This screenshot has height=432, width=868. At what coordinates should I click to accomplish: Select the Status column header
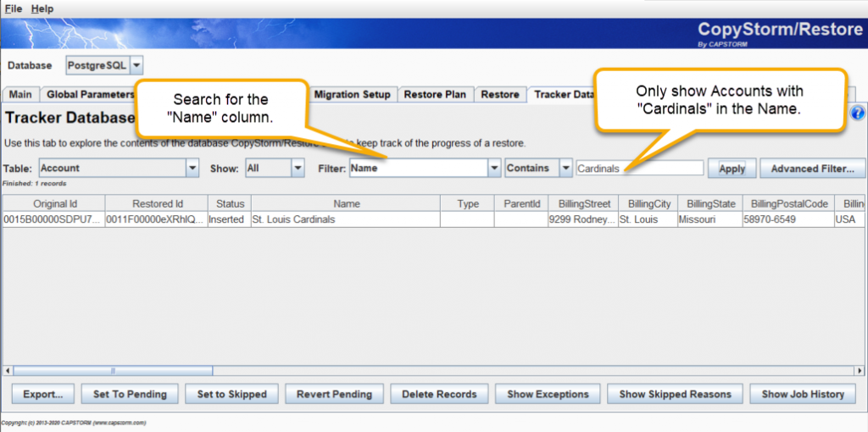coord(230,203)
